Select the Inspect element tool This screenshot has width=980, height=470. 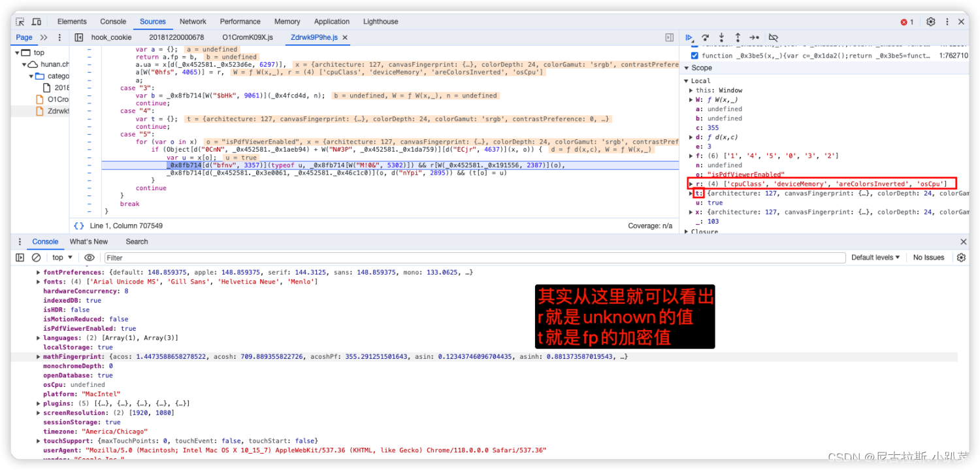[x=19, y=22]
